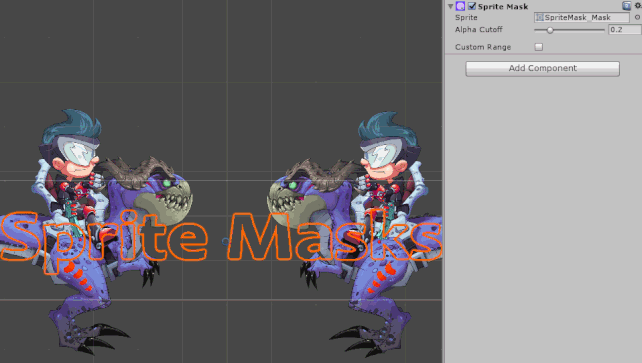Open Sprite Mask component help reference
642x363 pixels.
[x=626, y=6]
